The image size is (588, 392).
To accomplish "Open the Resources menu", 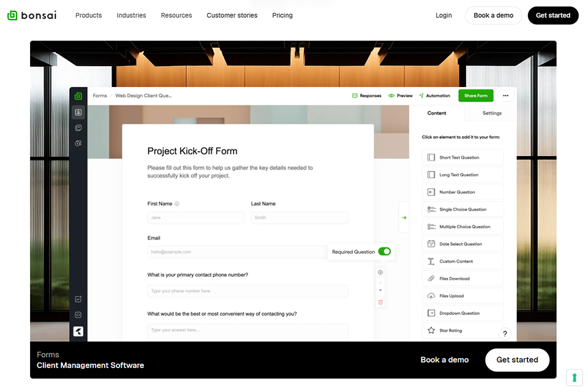I will (x=176, y=15).
